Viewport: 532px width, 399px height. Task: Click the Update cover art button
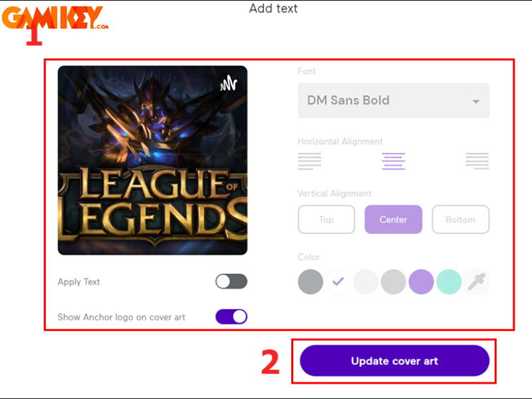(x=394, y=360)
